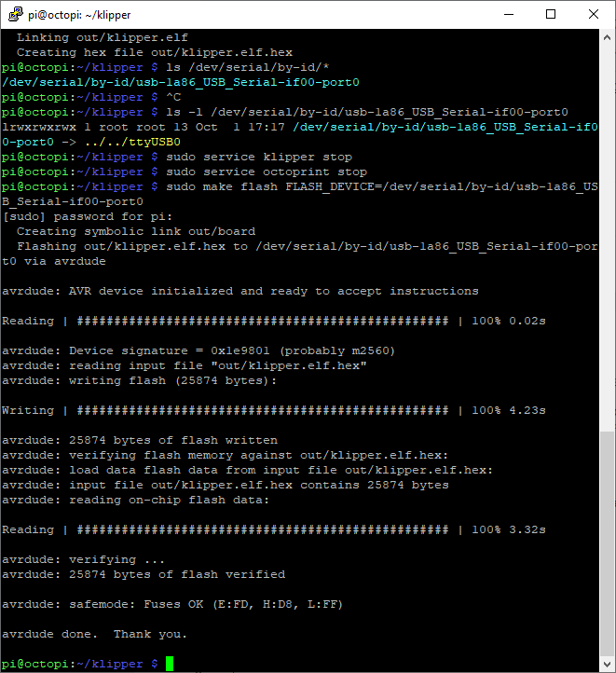Viewport: 616px width, 673px height.
Task: Maximize the pi@octopi terminal window
Action: coord(551,14)
